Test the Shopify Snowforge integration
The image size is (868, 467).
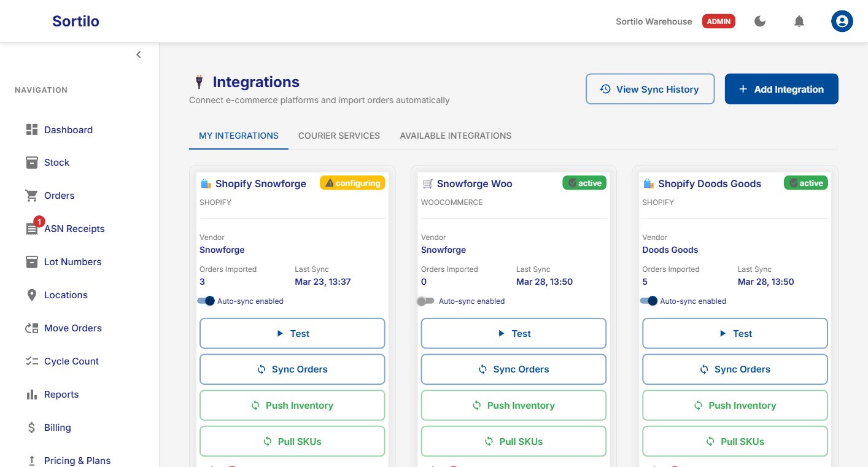coord(292,333)
